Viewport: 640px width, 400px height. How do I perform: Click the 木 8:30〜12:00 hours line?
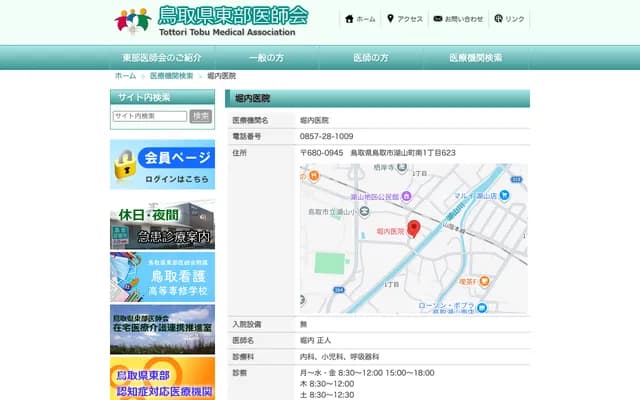(x=327, y=384)
